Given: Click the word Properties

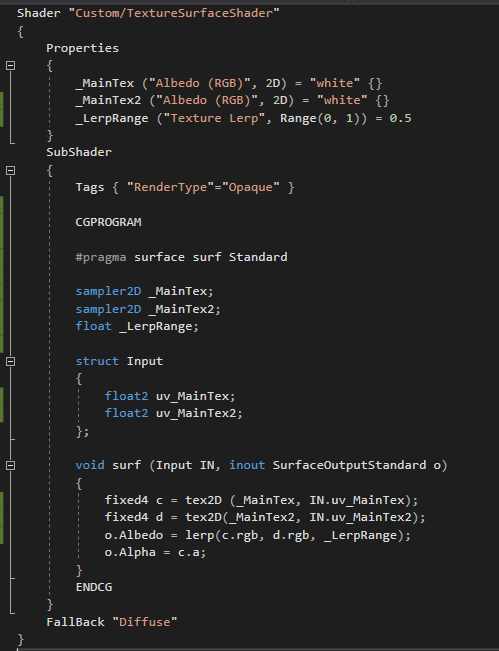Looking at the screenshot, I should tap(82, 48).
